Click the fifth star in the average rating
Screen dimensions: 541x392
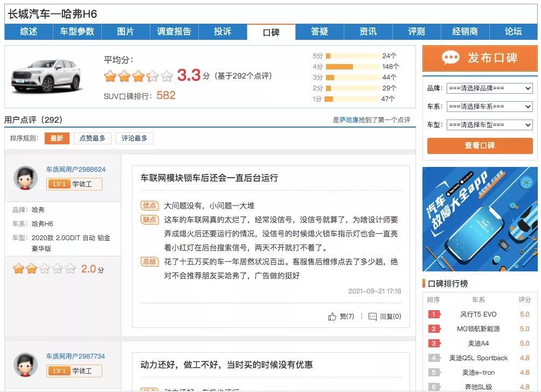pos(167,77)
